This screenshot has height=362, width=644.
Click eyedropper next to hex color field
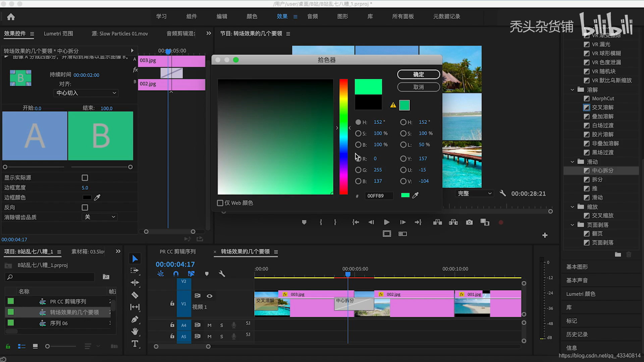(x=415, y=195)
